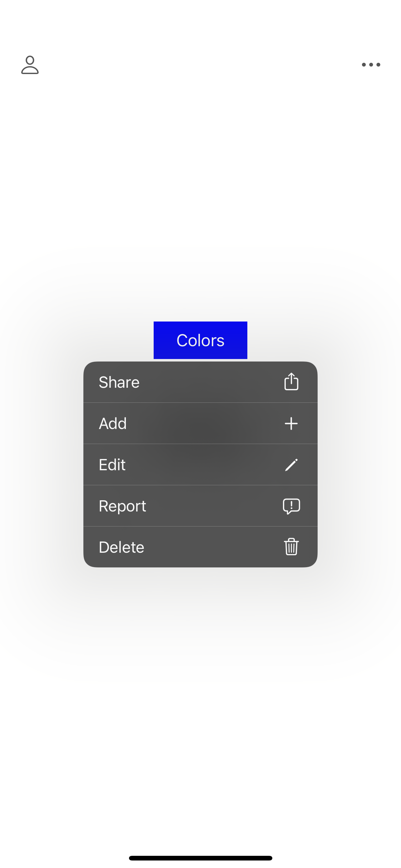Tap the ellipsis button top right

pyautogui.click(x=371, y=65)
